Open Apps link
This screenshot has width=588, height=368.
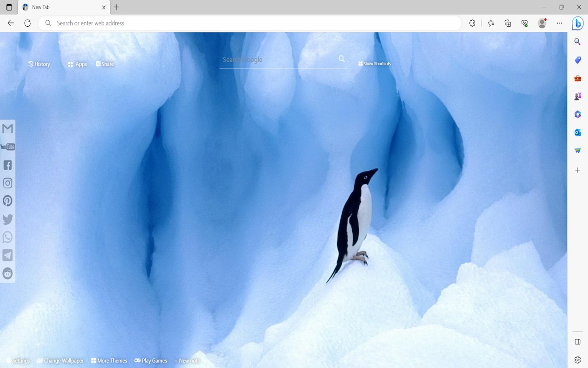77,64
